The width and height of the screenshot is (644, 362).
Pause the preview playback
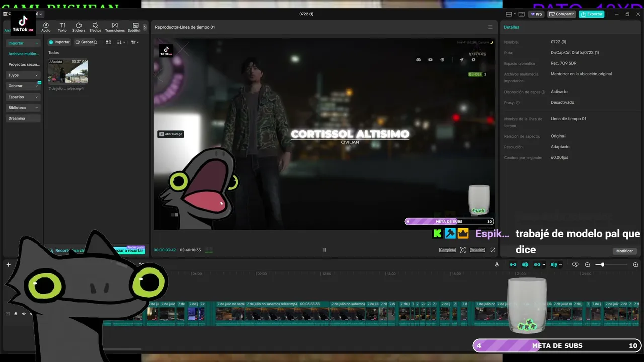pos(325,250)
